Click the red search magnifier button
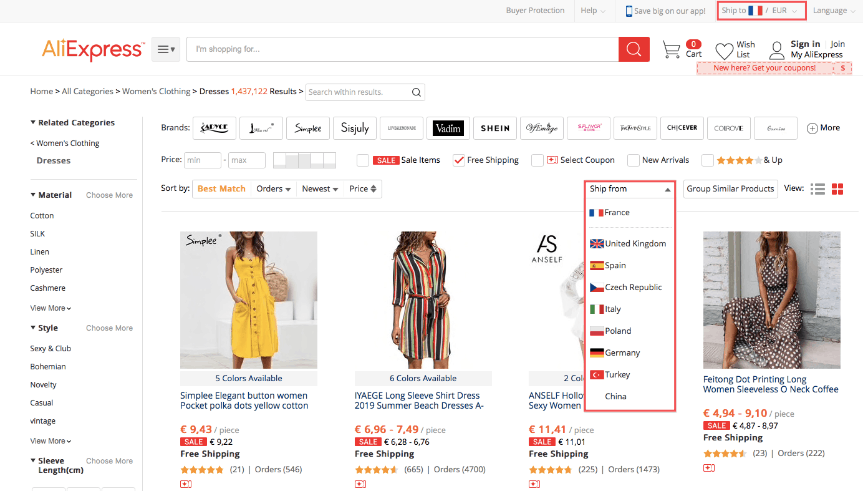 tap(633, 50)
